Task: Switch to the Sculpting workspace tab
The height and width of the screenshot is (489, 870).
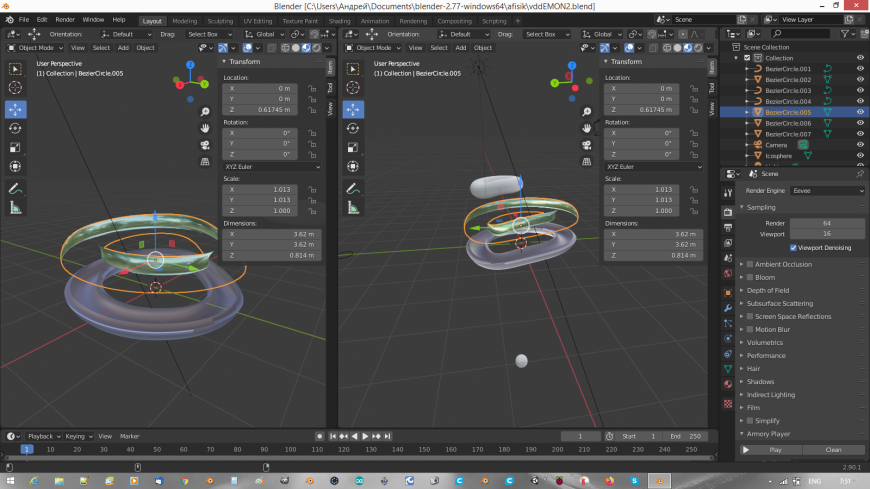Action: pos(220,20)
